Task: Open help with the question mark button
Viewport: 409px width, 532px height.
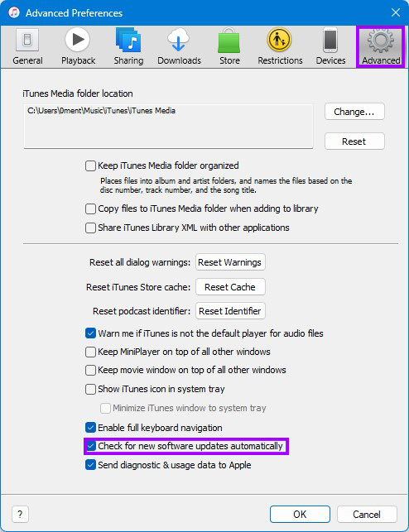Action: 20,515
